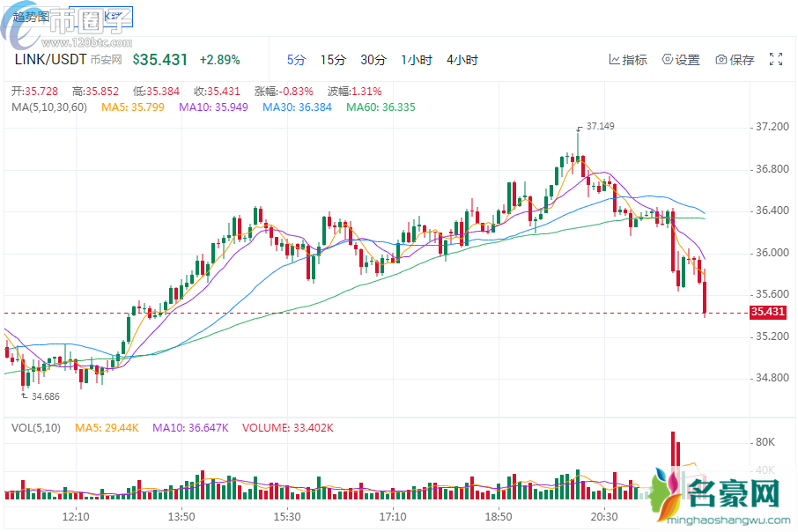Select the 4小时 time interval
The height and width of the screenshot is (532, 798).
(x=462, y=60)
